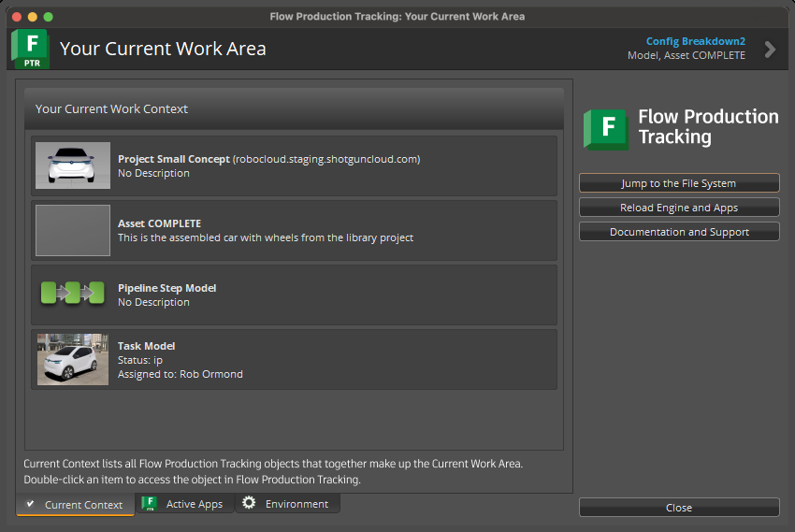Click the checkmark icon on Current Context tab

pyautogui.click(x=30, y=504)
